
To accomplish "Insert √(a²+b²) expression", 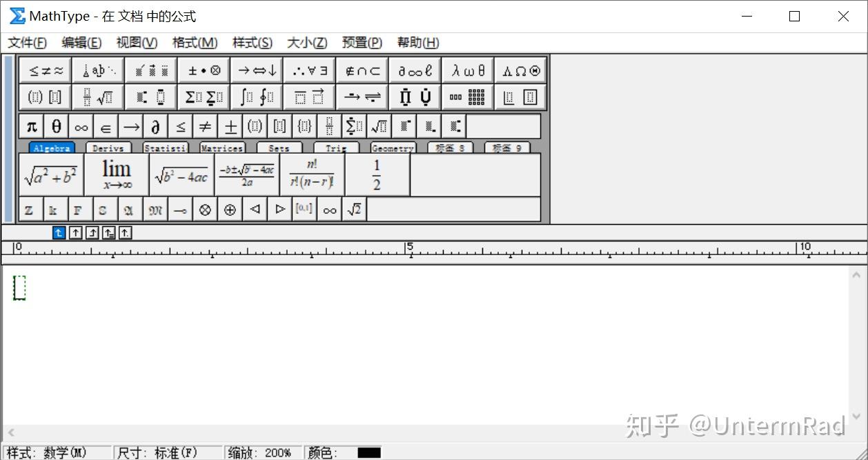I will pyautogui.click(x=52, y=174).
